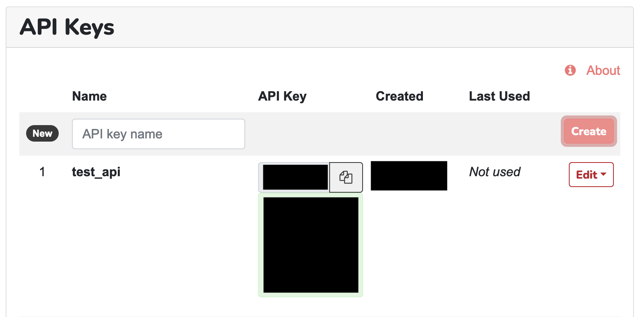Select the test_api key name
This screenshot has height=317, width=644.
[96, 172]
